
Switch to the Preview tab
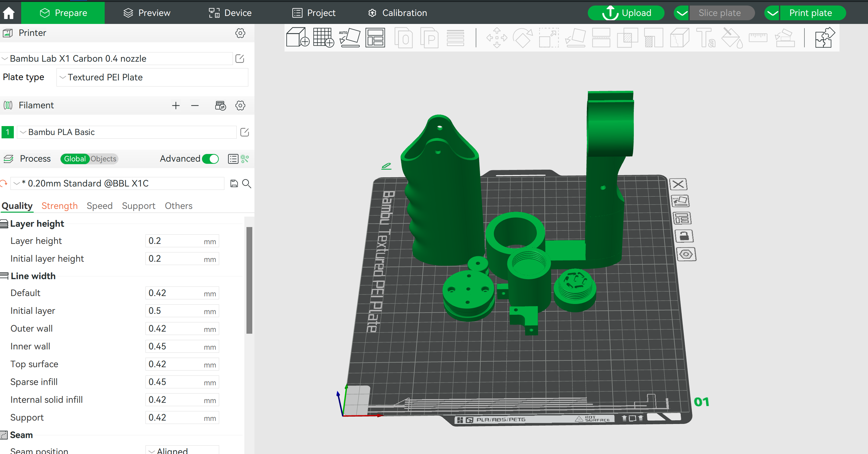pyautogui.click(x=147, y=13)
